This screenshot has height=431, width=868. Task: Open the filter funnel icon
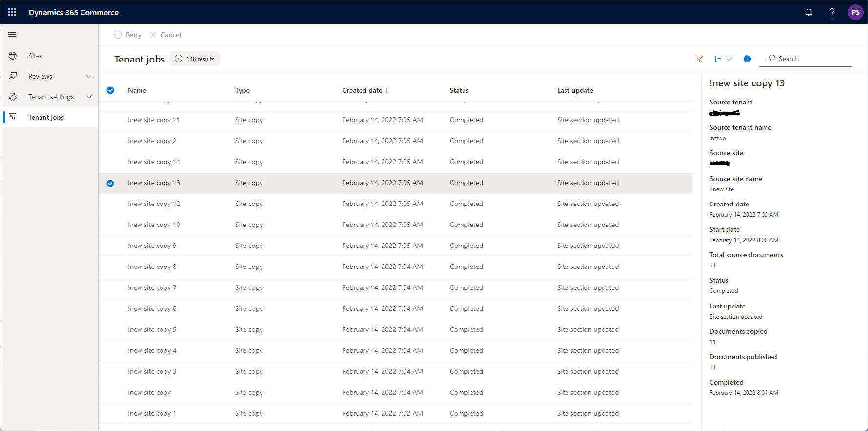[699, 59]
